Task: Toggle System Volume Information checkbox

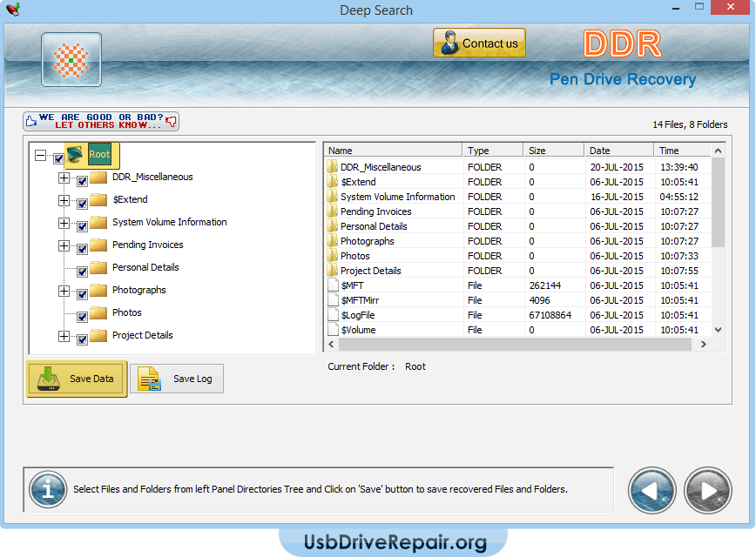Action: pyautogui.click(x=82, y=226)
